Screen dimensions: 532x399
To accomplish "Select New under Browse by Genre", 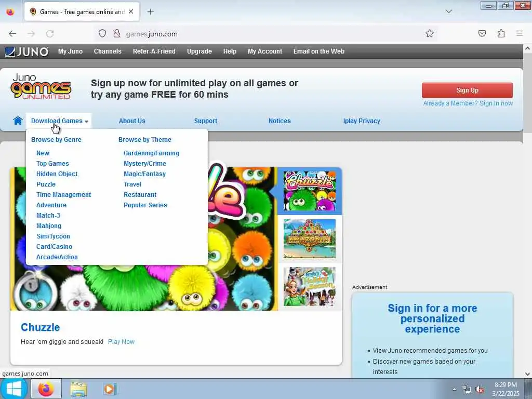I will pyautogui.click(x=43, y=153).
